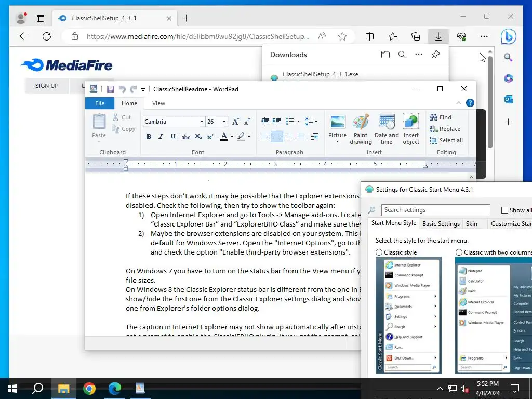532x399 pixels.
Task: Collapse the WordPad ribbon chevron
Action: tap(459, 103)
